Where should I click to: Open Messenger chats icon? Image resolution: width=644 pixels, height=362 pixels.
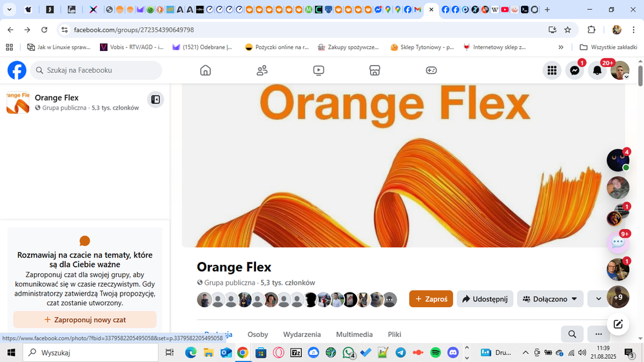click(x=574, y=71)
